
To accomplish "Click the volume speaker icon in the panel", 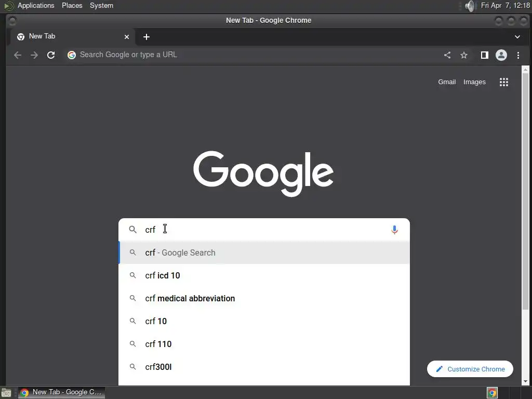I will click(x=470, y=6).
